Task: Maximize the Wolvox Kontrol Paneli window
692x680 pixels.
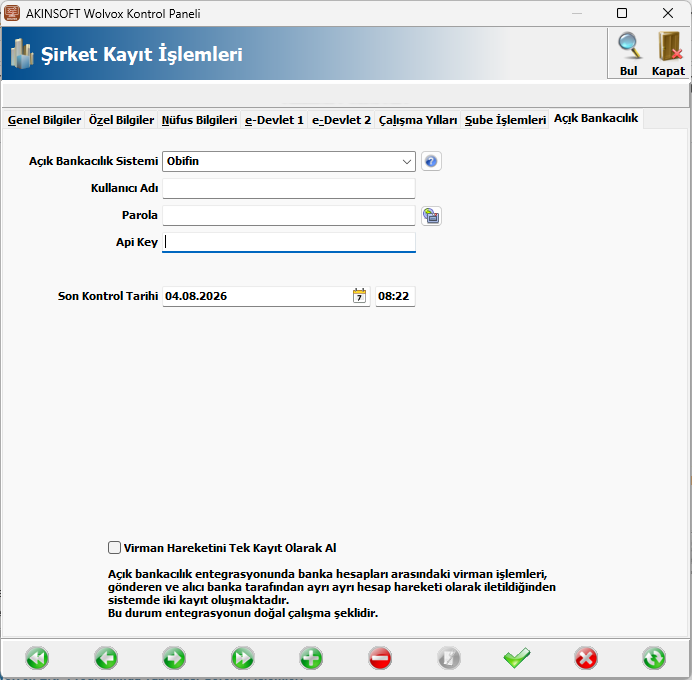Action: pyautogui.click(x=622, y=13)
